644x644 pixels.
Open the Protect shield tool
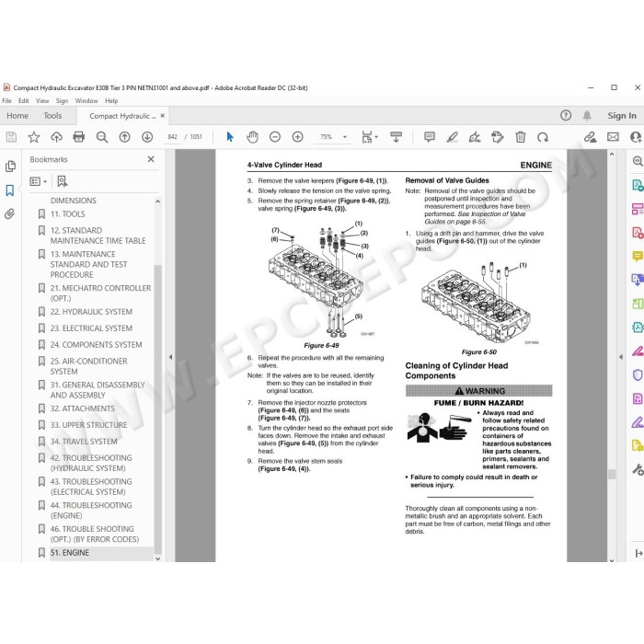tap(637, 374)
